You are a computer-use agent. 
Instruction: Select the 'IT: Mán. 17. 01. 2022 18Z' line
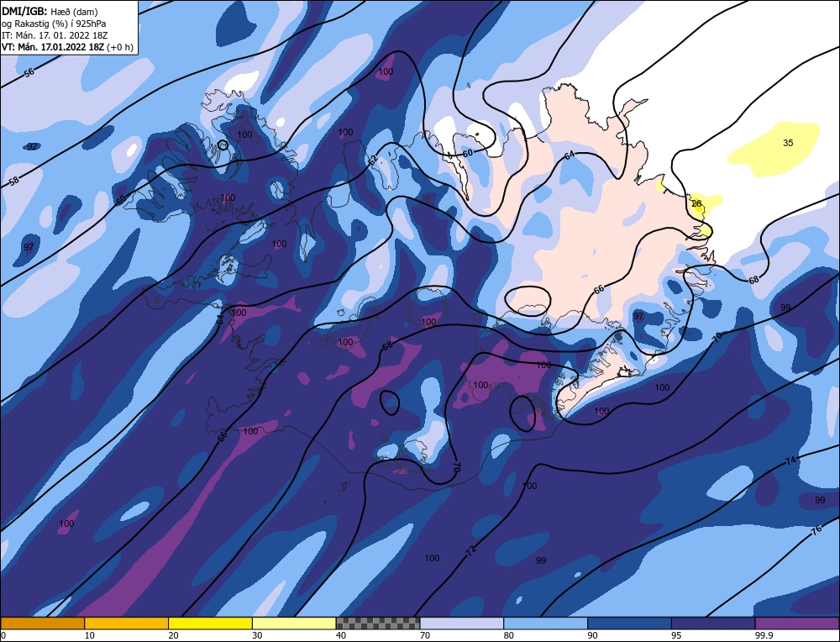pyautogui.click(x=55, y=35)
